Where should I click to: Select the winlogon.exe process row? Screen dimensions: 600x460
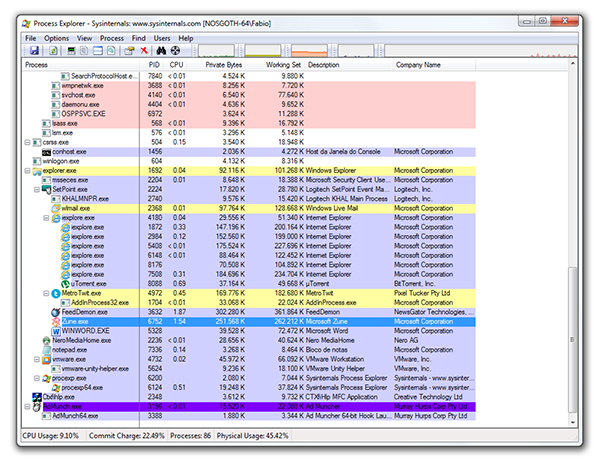[x=249, y=161]
